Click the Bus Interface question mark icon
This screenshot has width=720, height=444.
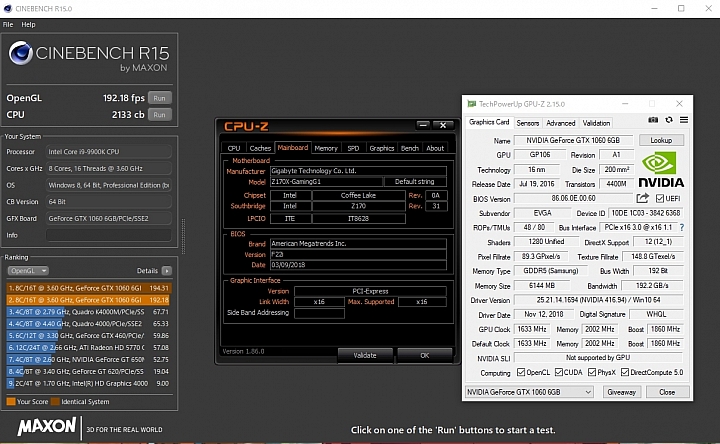[x=682, y=227]
